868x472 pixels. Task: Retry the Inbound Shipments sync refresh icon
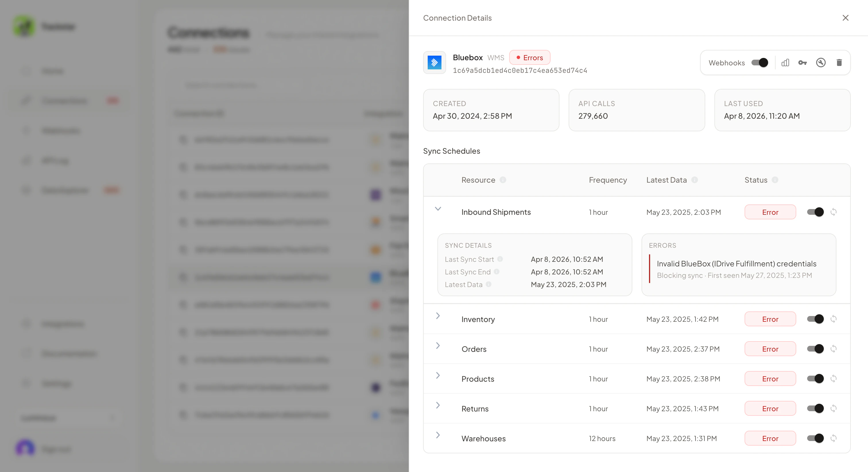pyautogui.click(x=834, y=212)
